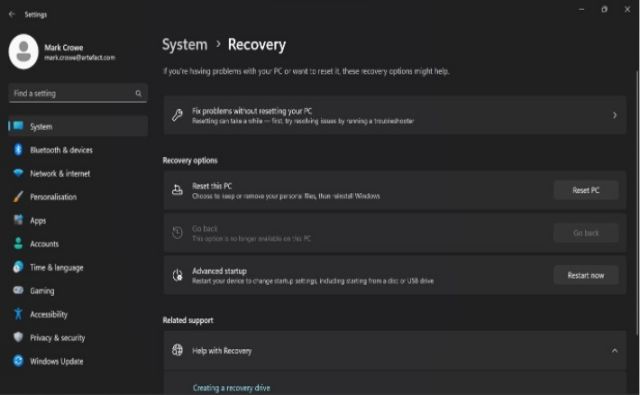Viewport: 640px width, 395px height.
Task: Click the Restart now button
Action: pos(586,275)
